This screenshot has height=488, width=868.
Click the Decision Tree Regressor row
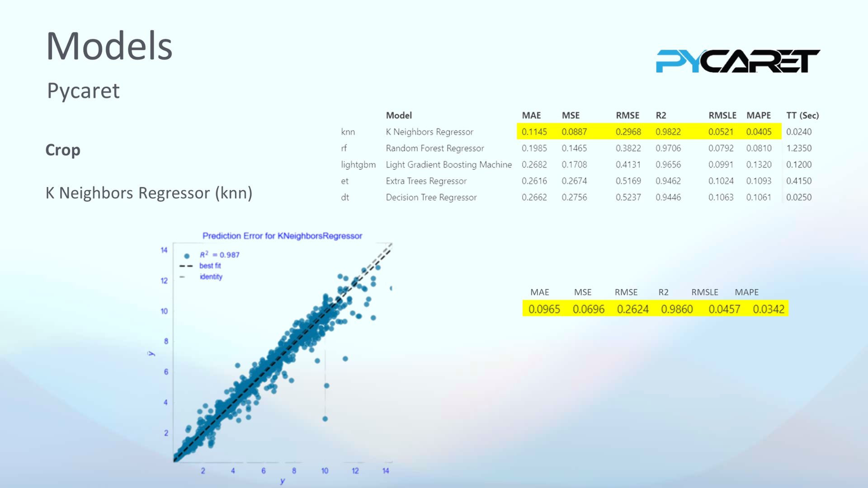pyautogui.click(x=431, y=197)
